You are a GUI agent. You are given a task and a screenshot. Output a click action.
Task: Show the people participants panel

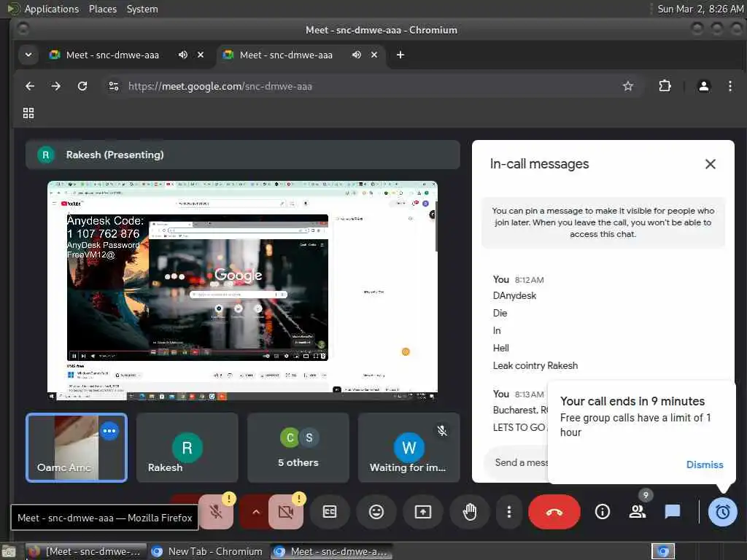tap(638, 512)
